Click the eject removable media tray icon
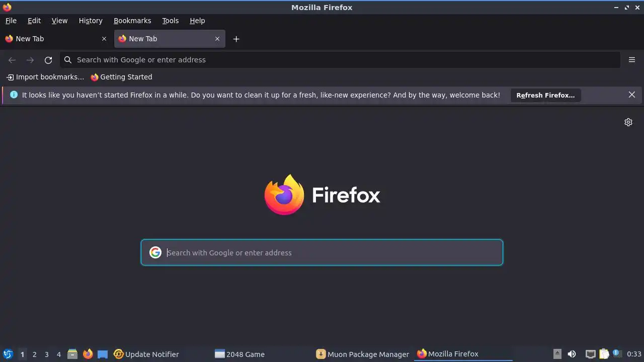Image resolution: width=644 pixels, height=362 pixels. point(557,354)
